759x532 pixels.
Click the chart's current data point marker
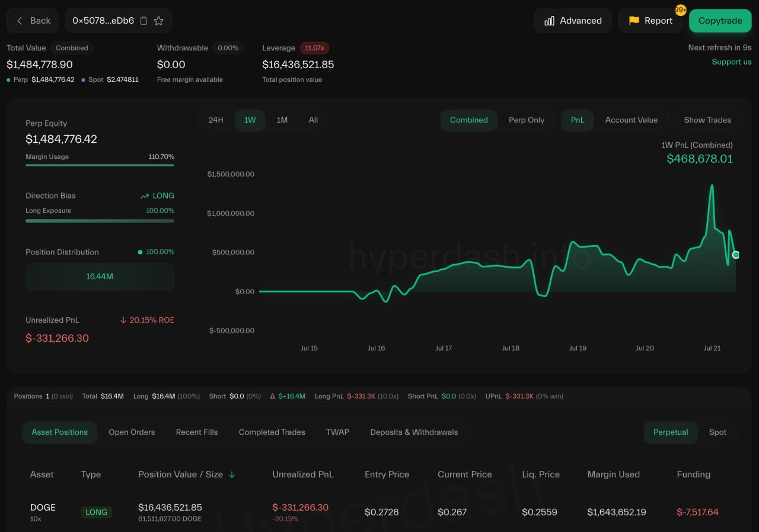736,255
